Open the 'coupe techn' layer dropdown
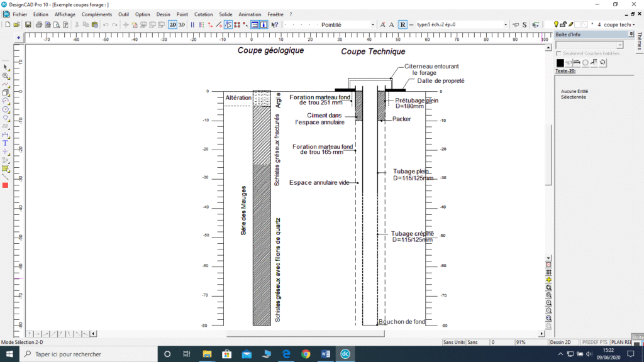Image resolution: width=644 pixels, height=362 pixels. (634, 25)
